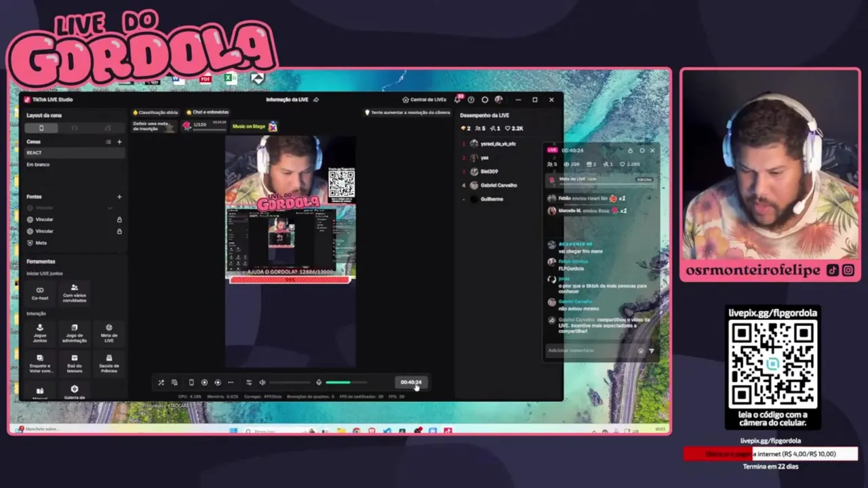Choose the third dual scene layout option
The image size is (868, 488).
coord(108,128)
